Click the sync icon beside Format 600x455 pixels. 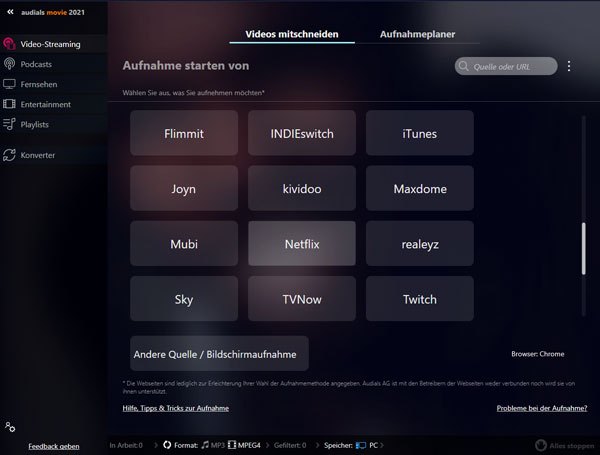pyautogui.click(x=167, y=445)
